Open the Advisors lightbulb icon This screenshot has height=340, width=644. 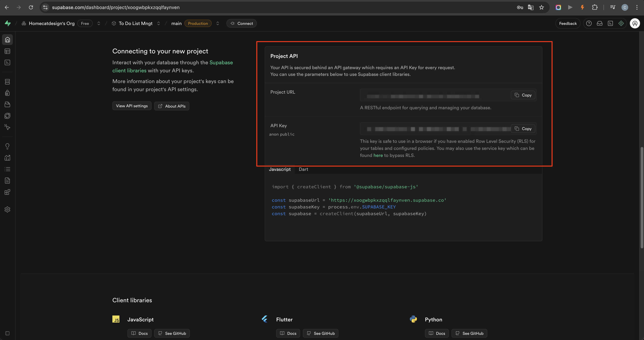[x=8, y=146]
